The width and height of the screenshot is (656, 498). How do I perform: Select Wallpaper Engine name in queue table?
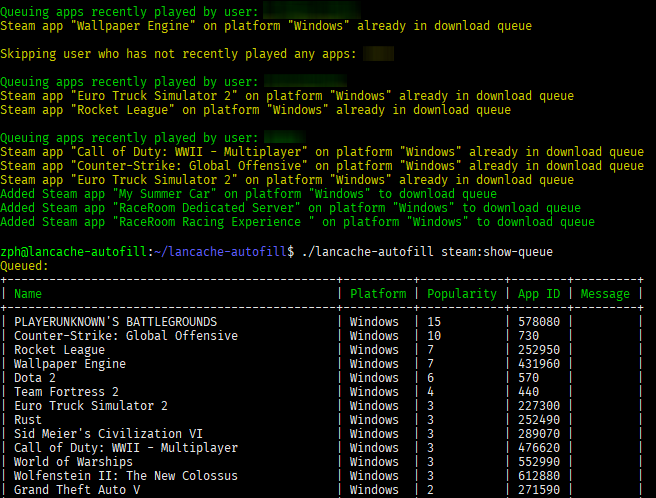tap(70, 364)
